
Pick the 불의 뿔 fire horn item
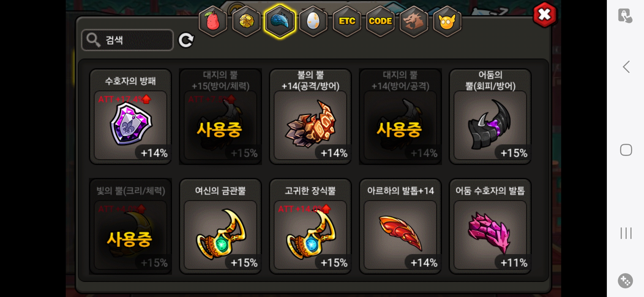pyautogui.click(x=310, y=117)
